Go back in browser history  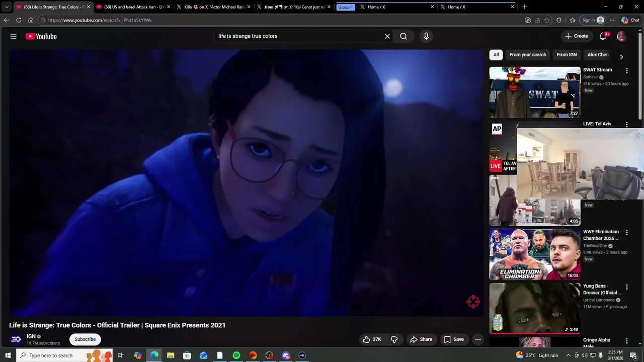(x=7, y=20)
